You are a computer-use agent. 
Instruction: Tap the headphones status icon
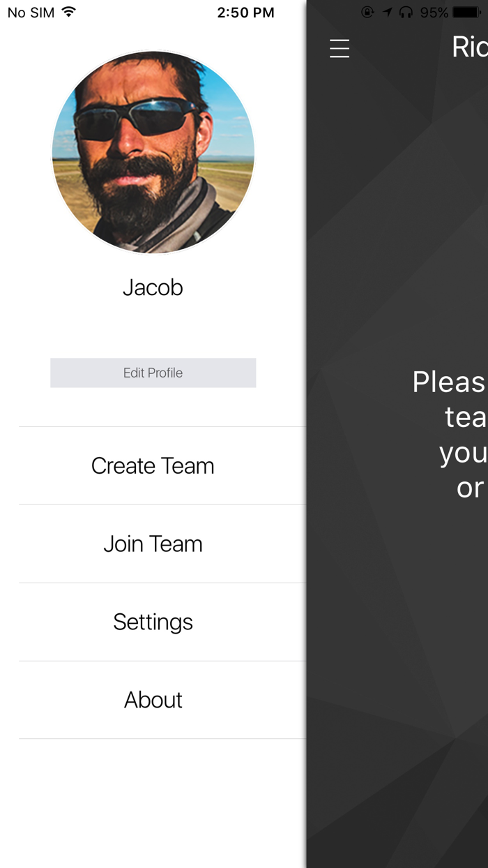pyautogui.click(x=406, y=12)
